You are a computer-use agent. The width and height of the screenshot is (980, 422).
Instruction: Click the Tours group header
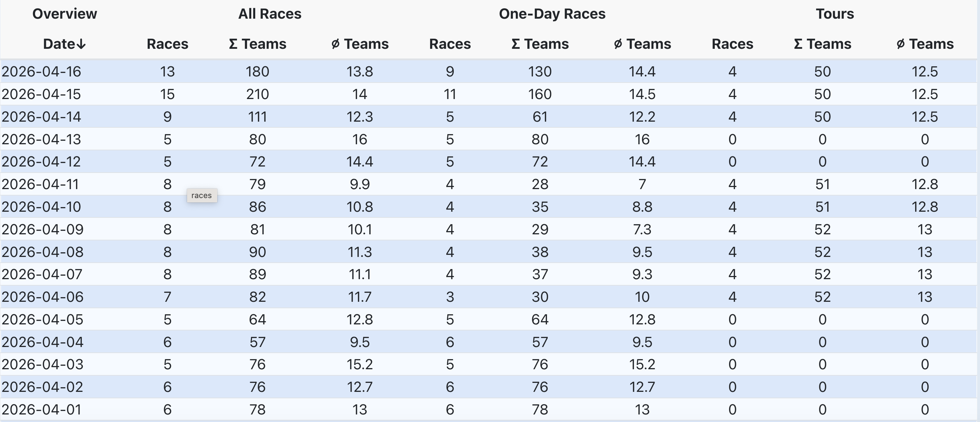[835, 14]
